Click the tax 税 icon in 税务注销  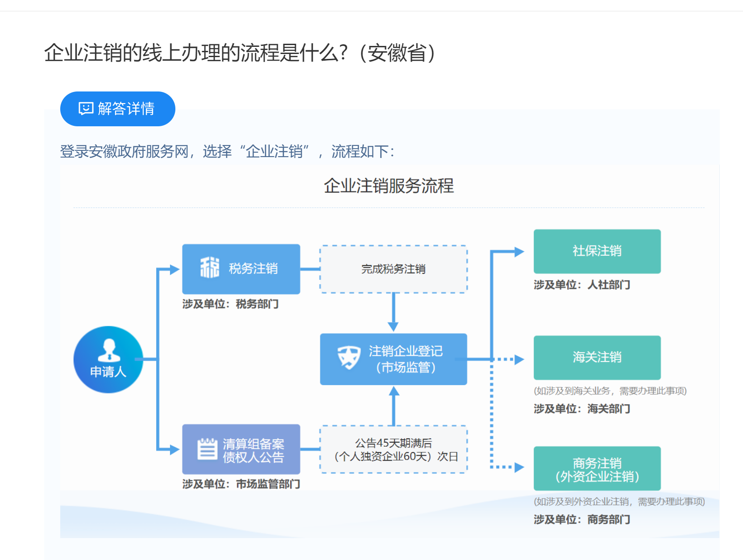[x=210, y=268]
